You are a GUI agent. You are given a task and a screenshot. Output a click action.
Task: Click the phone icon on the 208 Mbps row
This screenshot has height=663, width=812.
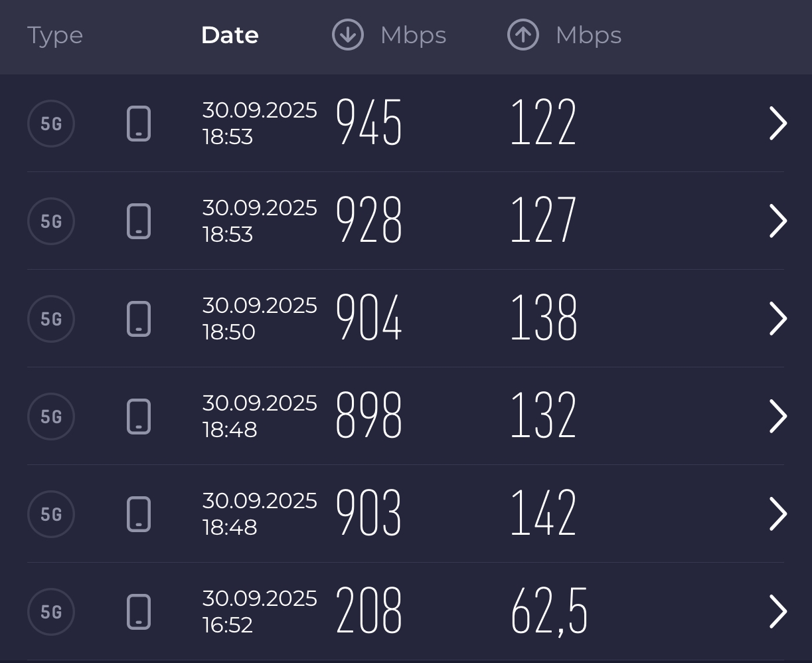point(139,612)
